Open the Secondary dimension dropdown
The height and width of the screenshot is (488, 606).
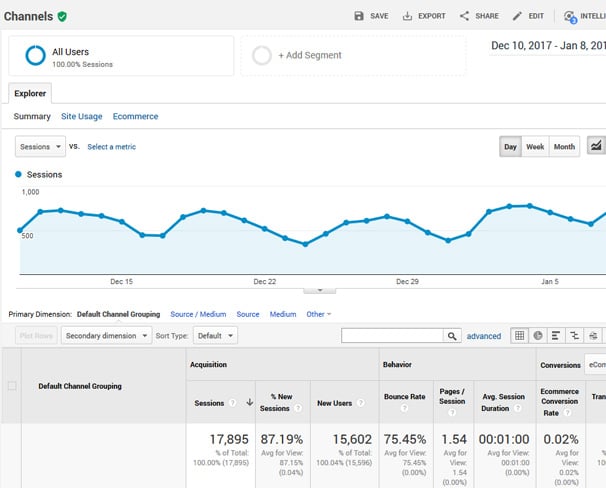tap(106, 335)
